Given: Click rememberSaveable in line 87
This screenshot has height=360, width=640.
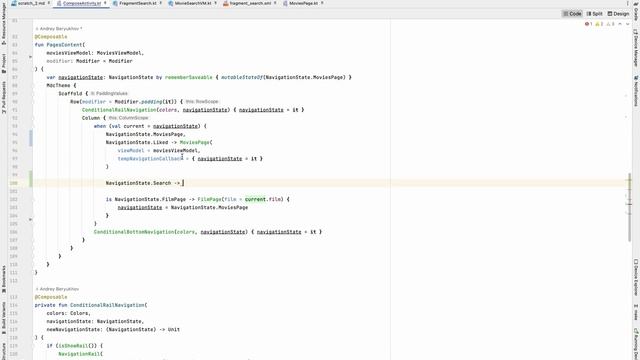Looking at the screenshot, I should (x=189, y=77).
